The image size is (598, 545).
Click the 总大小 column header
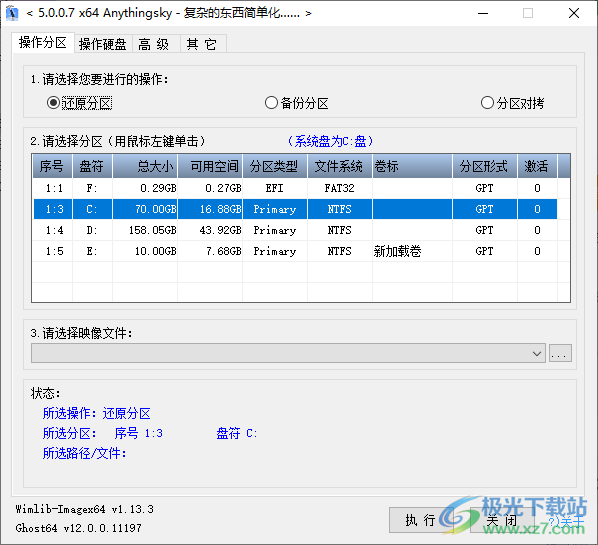(x=145, y=166)
